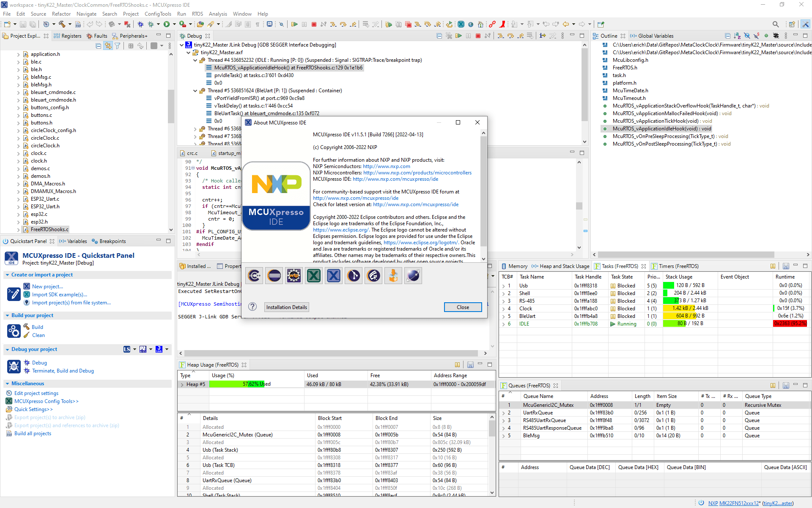This screenshot has width=812, height=508.
Task: Click the About dialog vertical scrollbar
Action: [483, 190]
